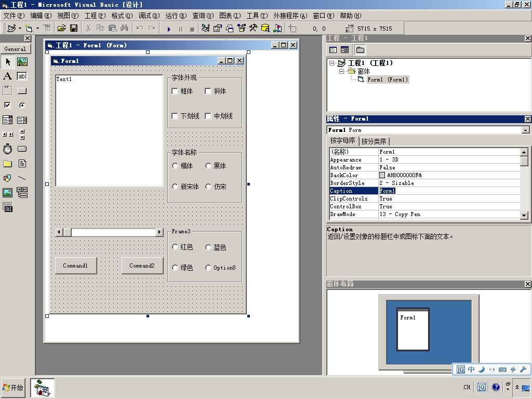Select the Timer control in toolbox
This screenshot has height=399, width=532.
[7, 149]
